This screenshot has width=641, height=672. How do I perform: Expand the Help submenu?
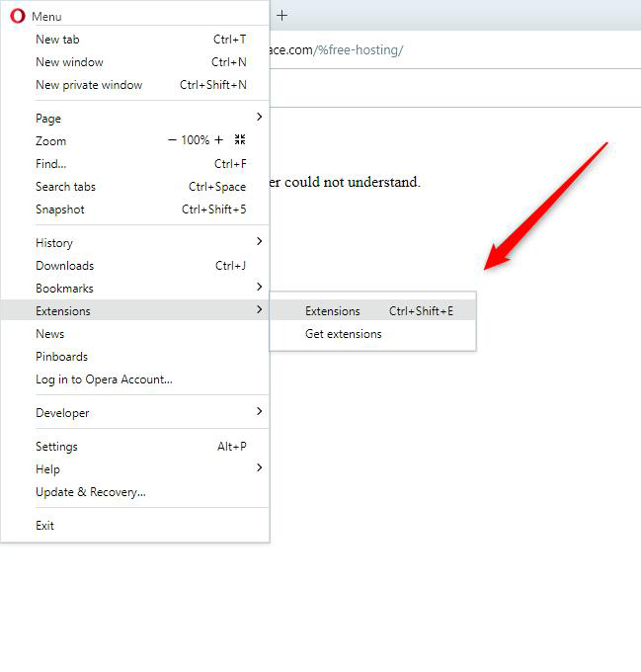point(135,468)
